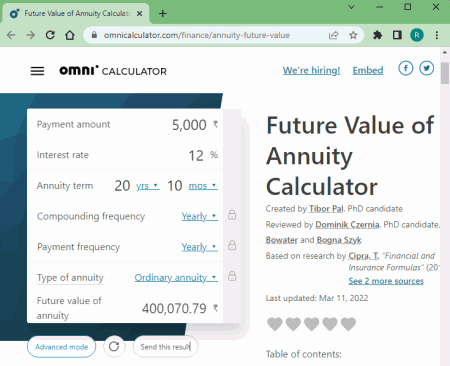This screenshot has width=450, height=366.
Task: Reload the page in browser
Action: click(x=50, y=35)
